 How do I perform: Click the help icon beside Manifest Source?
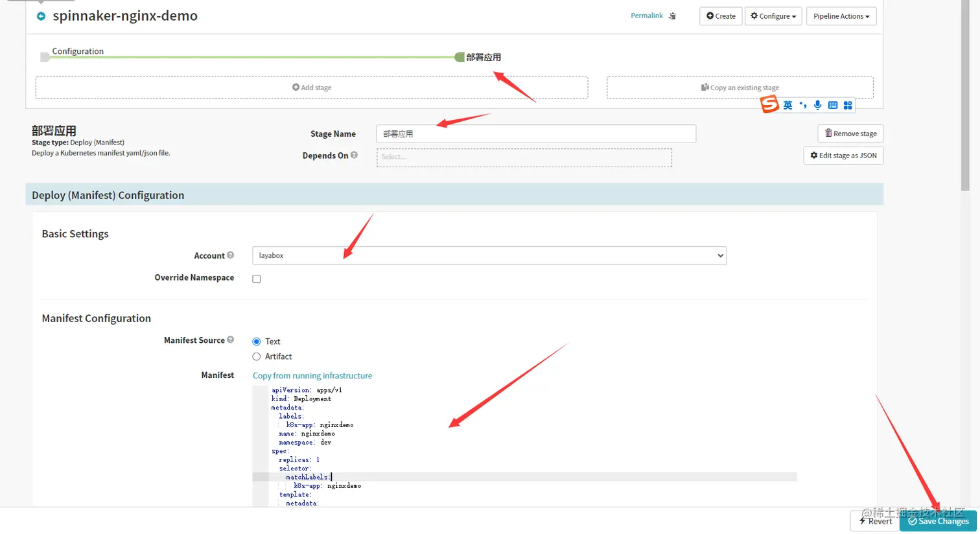pos(230,340)
